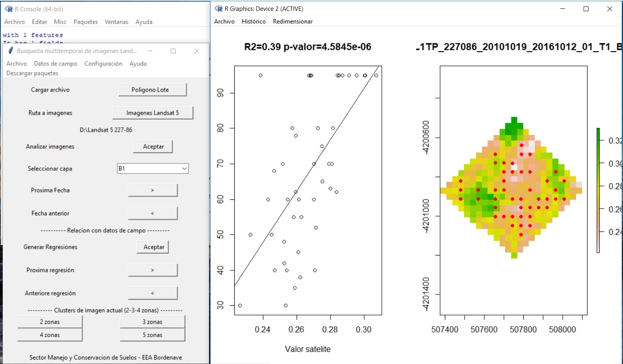Click the Descargar paquetes menu item
The image size is (623, 364).
point(32,73)
